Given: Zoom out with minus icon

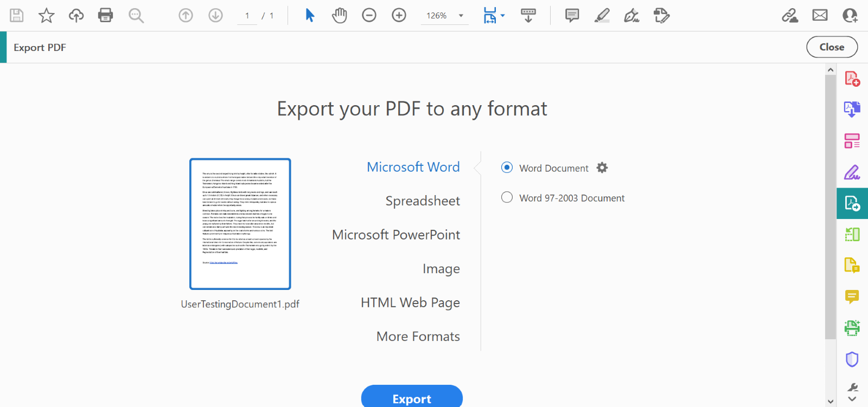Looking at the screenshot, I should tap(369, 15).
